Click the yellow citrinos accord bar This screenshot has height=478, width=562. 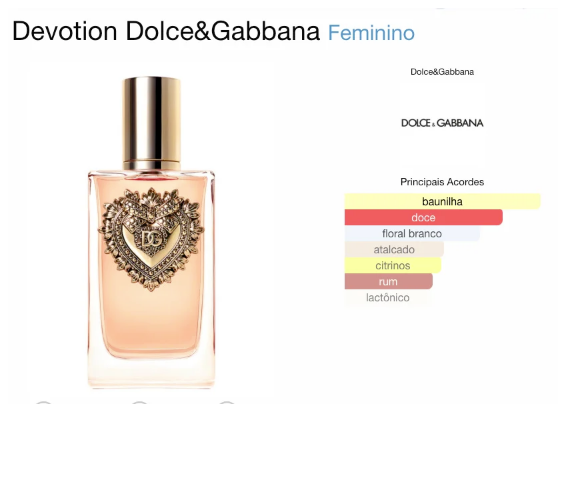tap(392, 266)
